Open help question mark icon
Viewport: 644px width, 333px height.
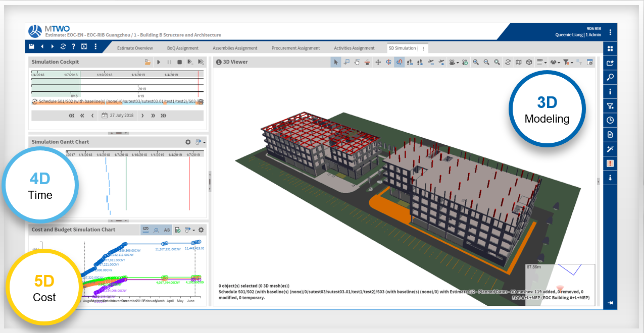click(x=74, y=46)
